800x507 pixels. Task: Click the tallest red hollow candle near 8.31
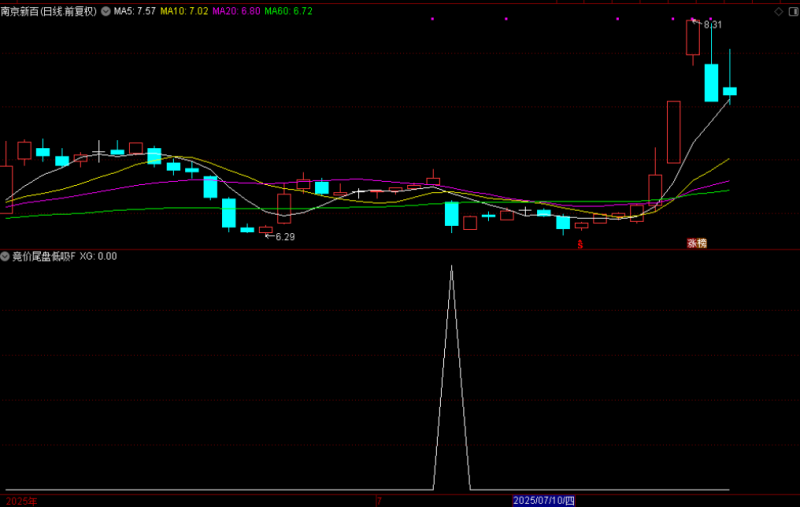(x=692, y=38)
